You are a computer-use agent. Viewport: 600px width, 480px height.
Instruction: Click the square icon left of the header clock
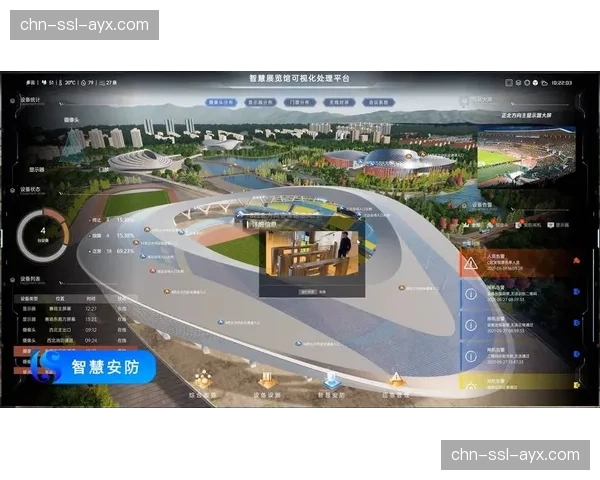[x=509, y=83]
